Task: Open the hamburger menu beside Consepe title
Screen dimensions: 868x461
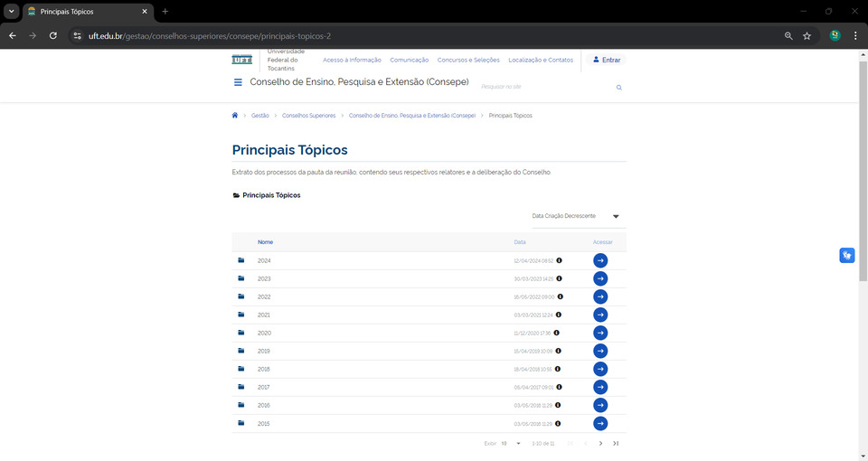Action: click(x=238, y=82)
